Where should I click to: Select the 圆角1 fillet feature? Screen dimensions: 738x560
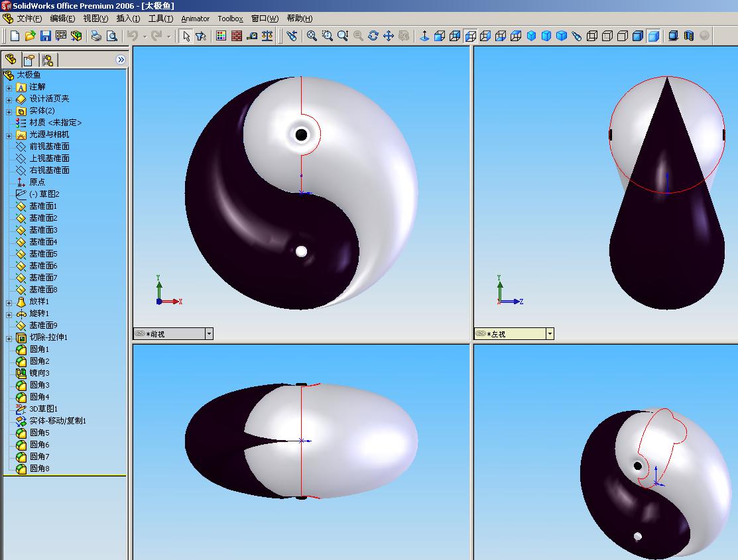[40, 349]
